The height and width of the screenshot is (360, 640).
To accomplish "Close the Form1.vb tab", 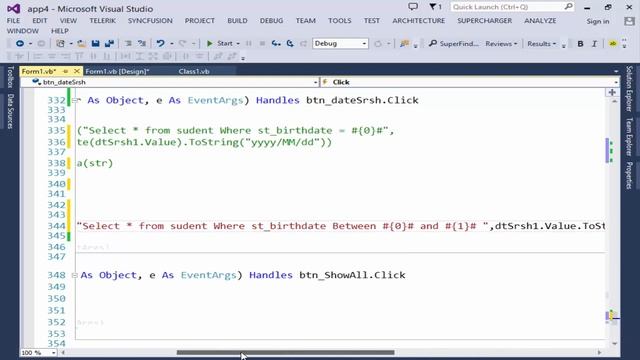I will (76, 71).
